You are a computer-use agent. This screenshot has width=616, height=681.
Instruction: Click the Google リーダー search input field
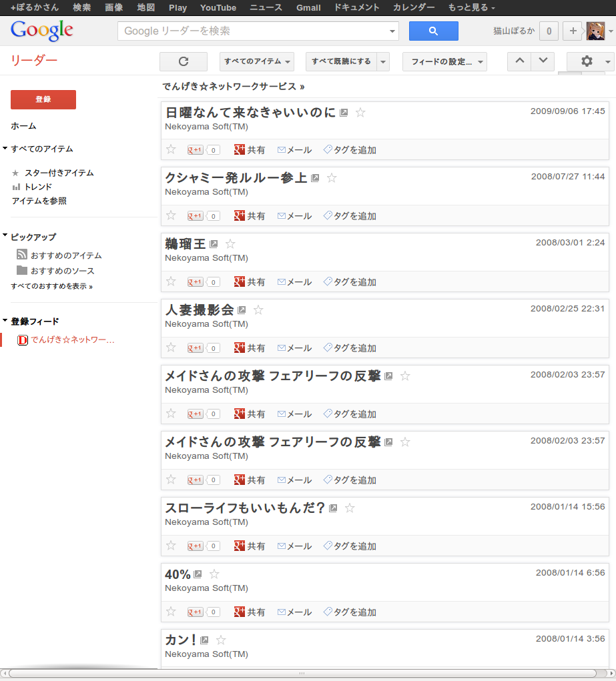(x=254, y=31)
